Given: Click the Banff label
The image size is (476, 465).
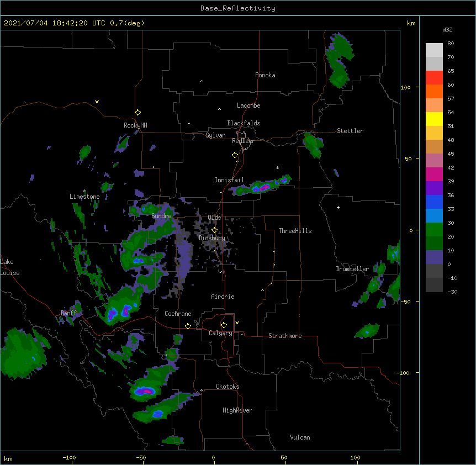Looking at the screenshot, I should (69, 313).
